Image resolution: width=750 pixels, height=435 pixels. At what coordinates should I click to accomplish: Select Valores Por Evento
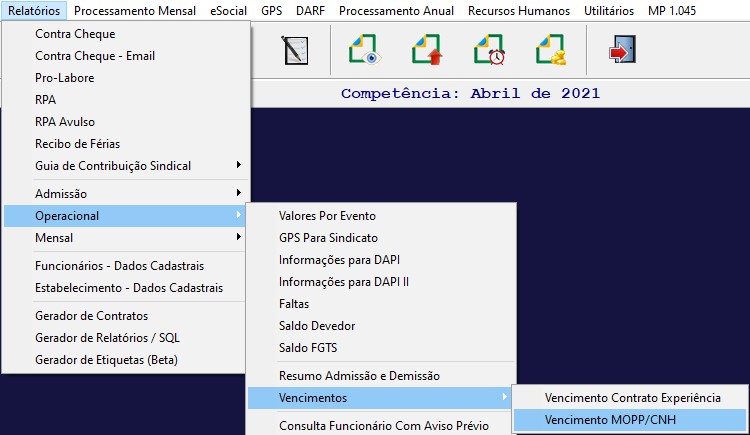click(381, 216)
